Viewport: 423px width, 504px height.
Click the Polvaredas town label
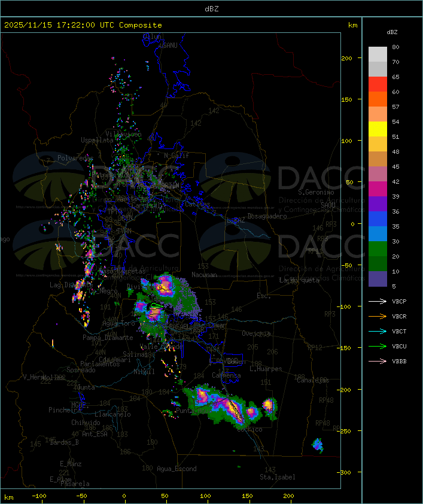click(75, 158)
